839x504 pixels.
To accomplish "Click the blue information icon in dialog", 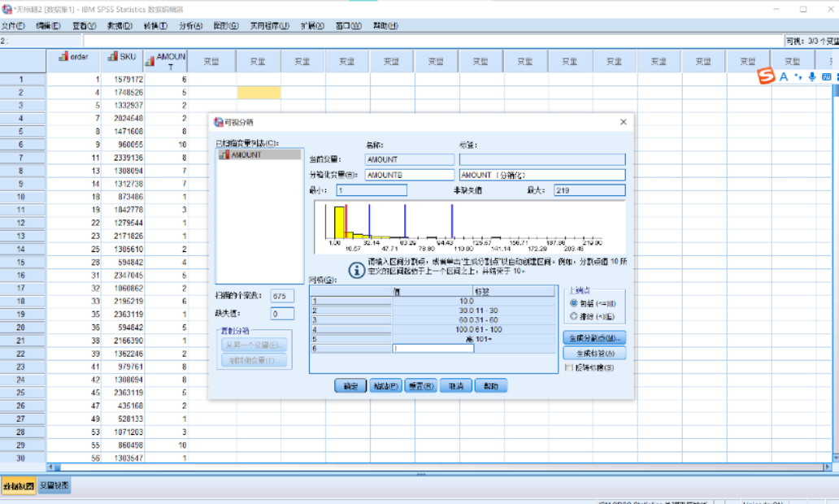I will click(357, 270).
